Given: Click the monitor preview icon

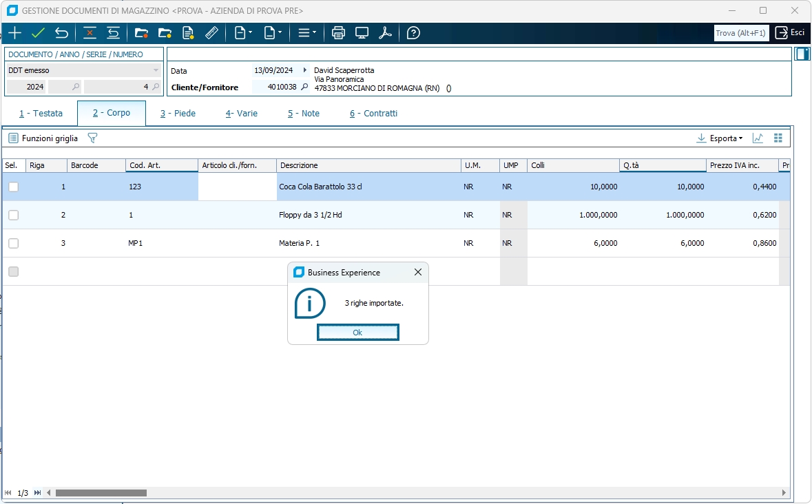Looking at the screenshot, I should pyautogui.click(x=362, y=33).
